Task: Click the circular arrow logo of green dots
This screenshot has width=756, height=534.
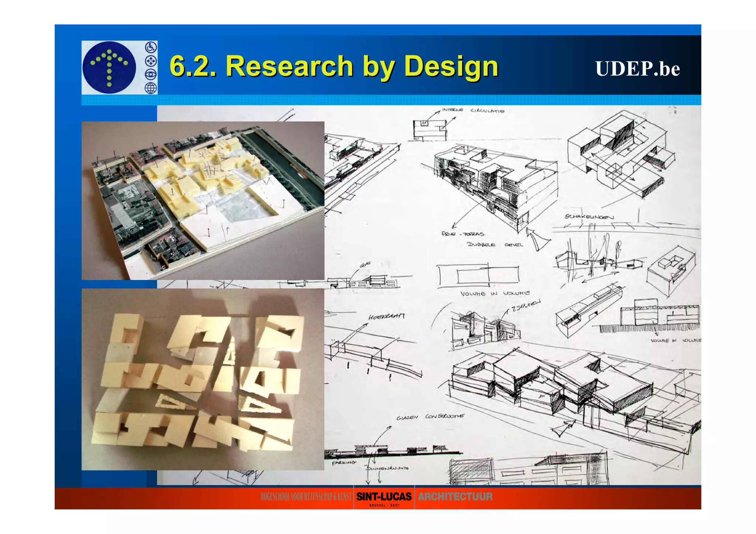Action: pos(109,68)
